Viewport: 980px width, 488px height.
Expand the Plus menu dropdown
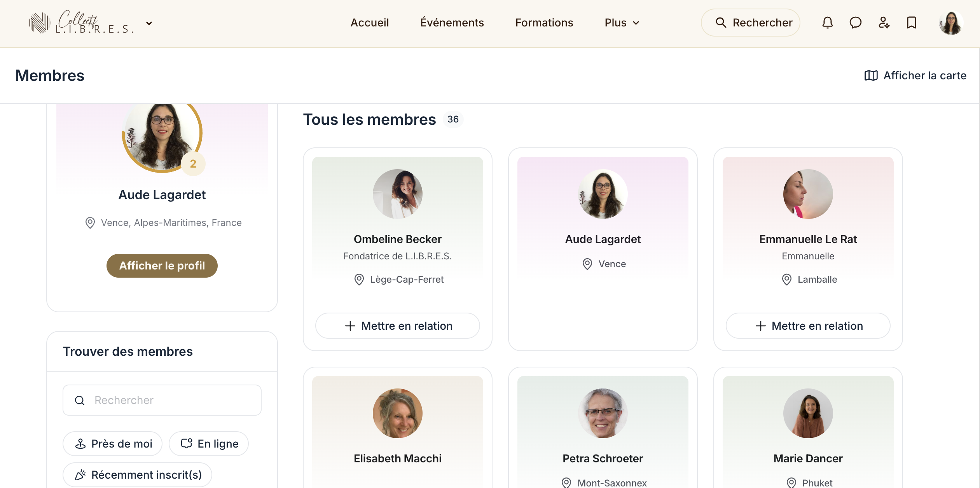pos(622,23)
